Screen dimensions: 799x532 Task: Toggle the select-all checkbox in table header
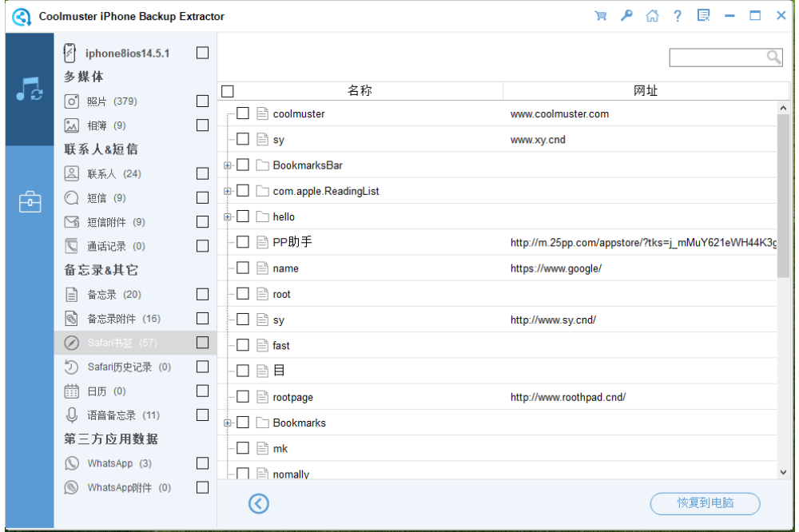228,91
